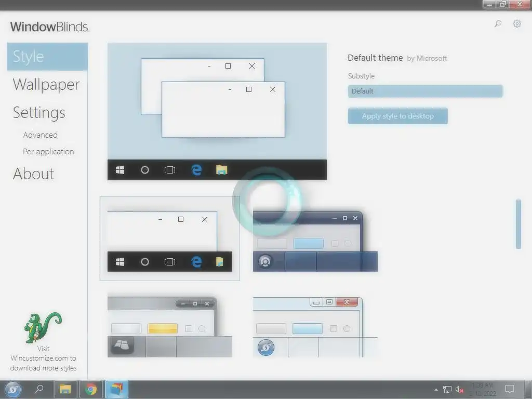Open the Action Center notification icon

[x=510, y=389]
